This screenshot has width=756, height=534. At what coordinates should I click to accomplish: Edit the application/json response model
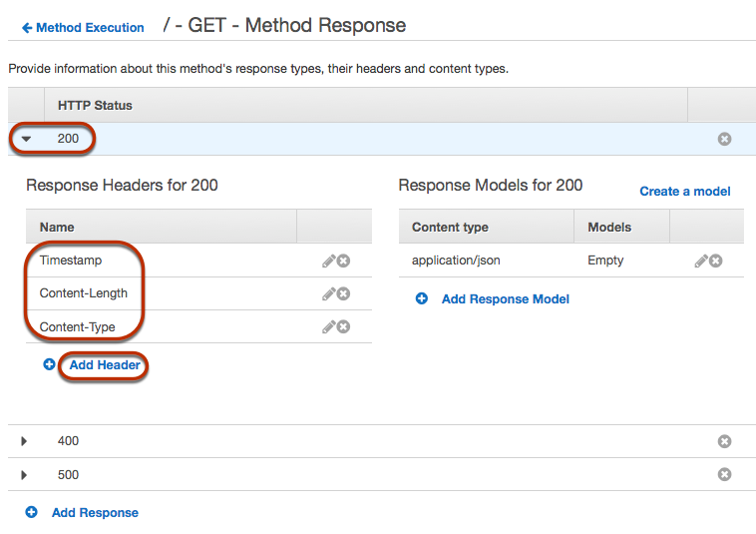(x=700, y=261)
